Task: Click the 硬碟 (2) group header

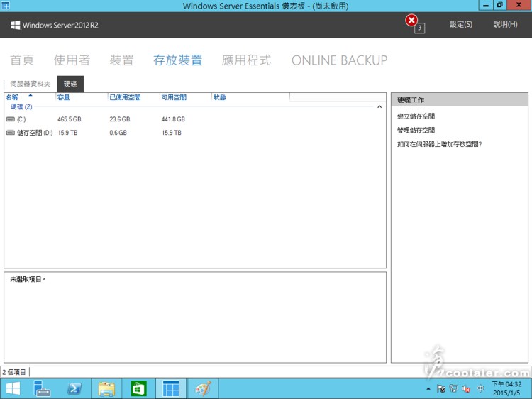Action: coord(21,107)
